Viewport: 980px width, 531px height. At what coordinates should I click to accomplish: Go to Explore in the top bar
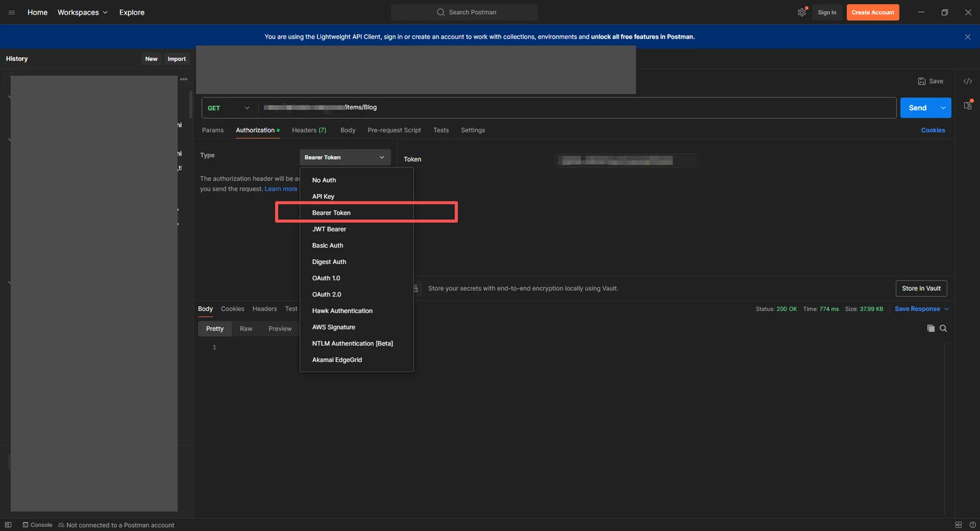132,12
